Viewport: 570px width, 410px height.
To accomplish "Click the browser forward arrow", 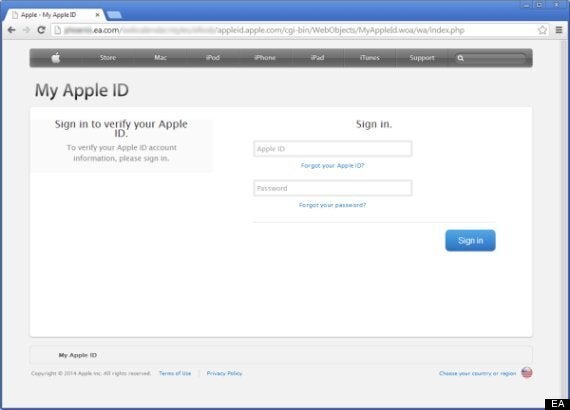I will point(26,30).
